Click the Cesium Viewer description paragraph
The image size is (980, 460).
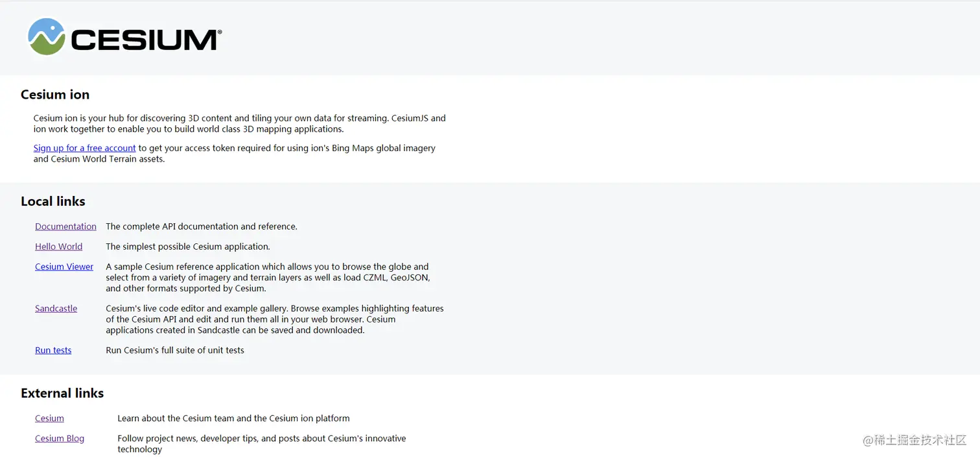[268, 278]
